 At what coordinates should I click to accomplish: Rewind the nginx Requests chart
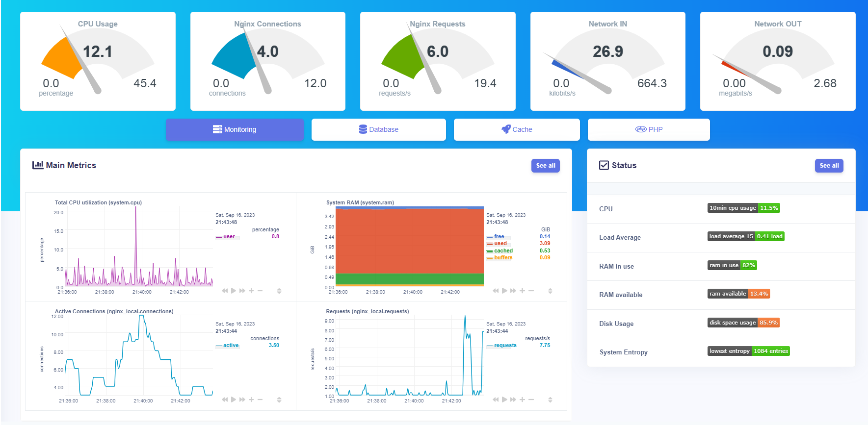tap(496, 400)
